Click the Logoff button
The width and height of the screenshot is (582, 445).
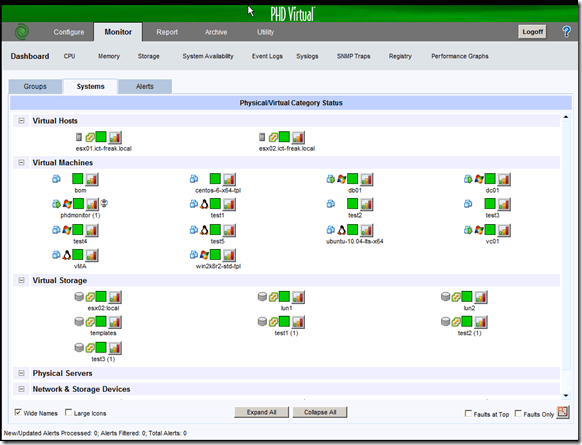533,32
